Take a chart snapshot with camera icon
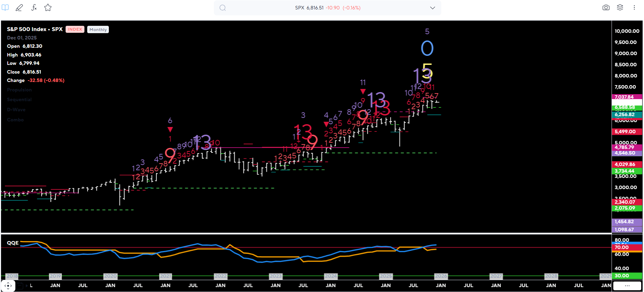This screenshot has height=292, width=644. click(606, 8)
